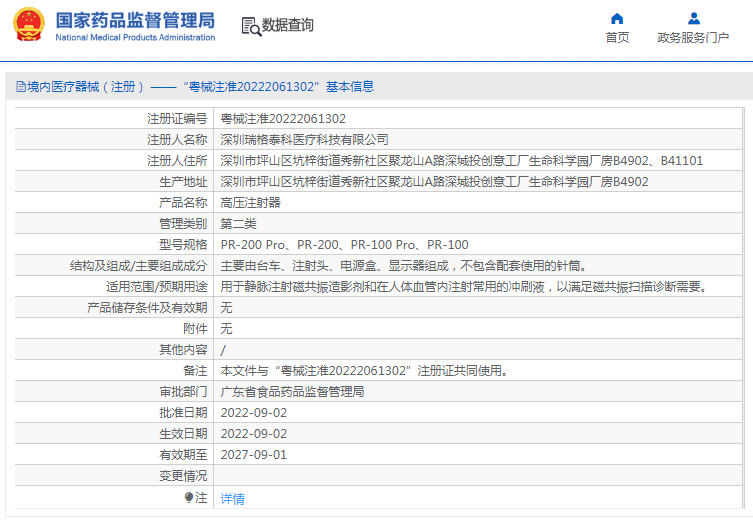This screenshot has width=753, height=523.
Task: Click National Medical Products Administration subtitle
Action: click(135, 37)
